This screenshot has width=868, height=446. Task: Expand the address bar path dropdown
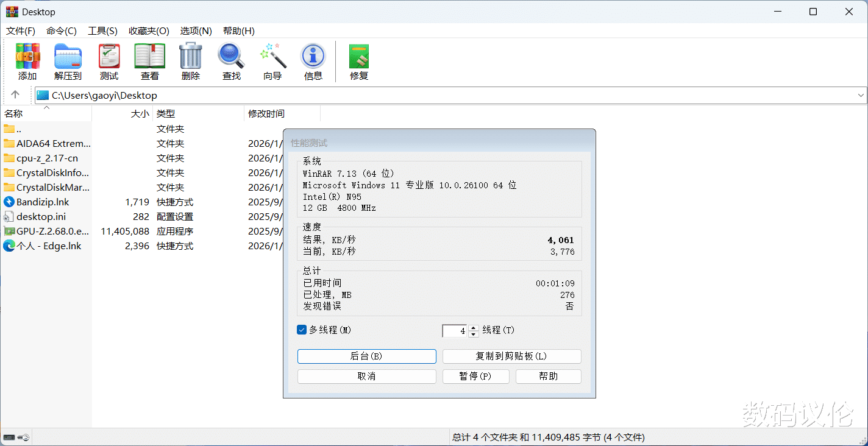(861, 95)
